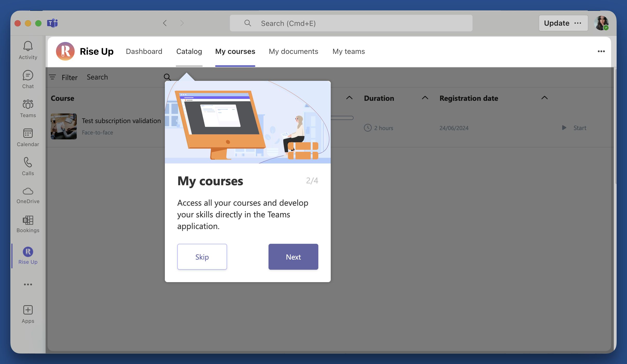Skip the My courses tutorial
The height and width of the screenshot is (364, 627).
[x=202, y=256]
